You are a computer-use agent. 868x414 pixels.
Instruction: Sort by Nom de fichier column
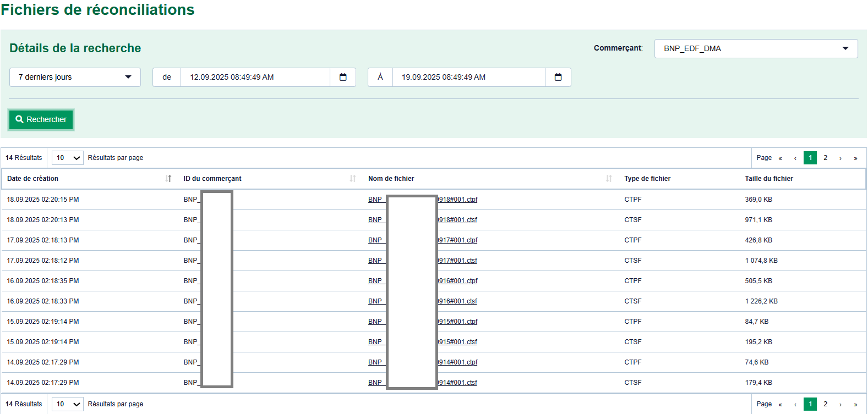click(x=609, y=179)
